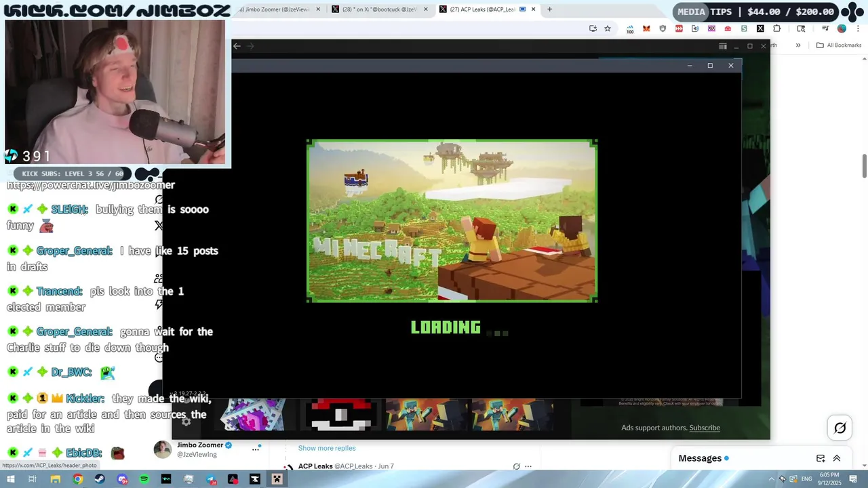The width and height of the screenshot is (868, 488).
Task: Open Windows Start menu
Action: pyautogui.click(x=11, y=479)
